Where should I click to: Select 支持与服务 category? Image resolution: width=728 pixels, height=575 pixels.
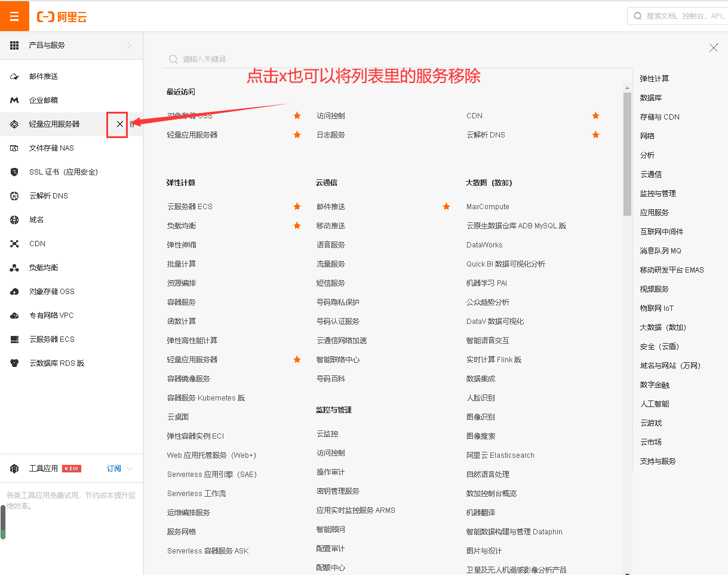pos(658,461)
